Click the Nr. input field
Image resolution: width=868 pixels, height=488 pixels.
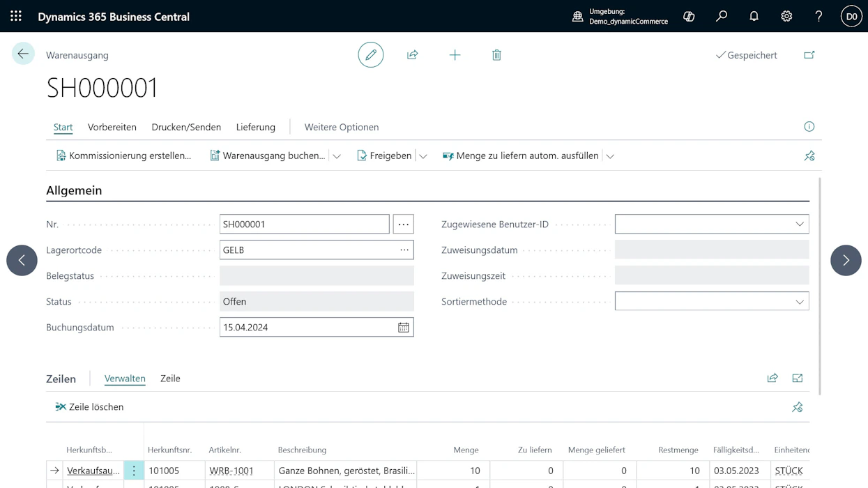(x=304, y=224)
